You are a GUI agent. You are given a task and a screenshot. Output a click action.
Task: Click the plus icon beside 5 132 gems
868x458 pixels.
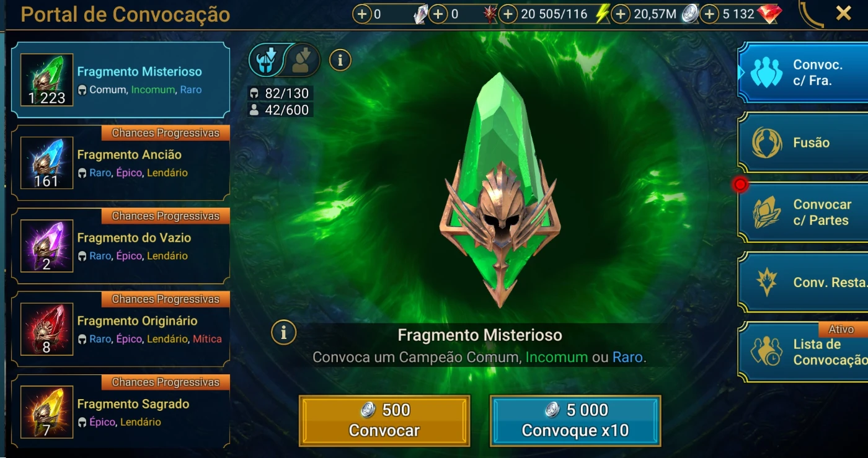click(710, 14)
